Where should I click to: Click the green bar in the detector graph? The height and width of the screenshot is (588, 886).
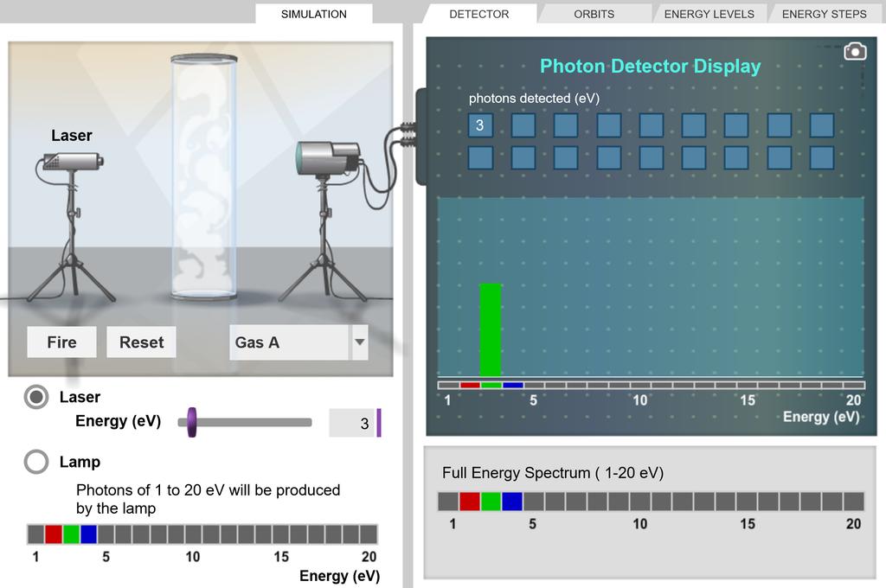491,329
